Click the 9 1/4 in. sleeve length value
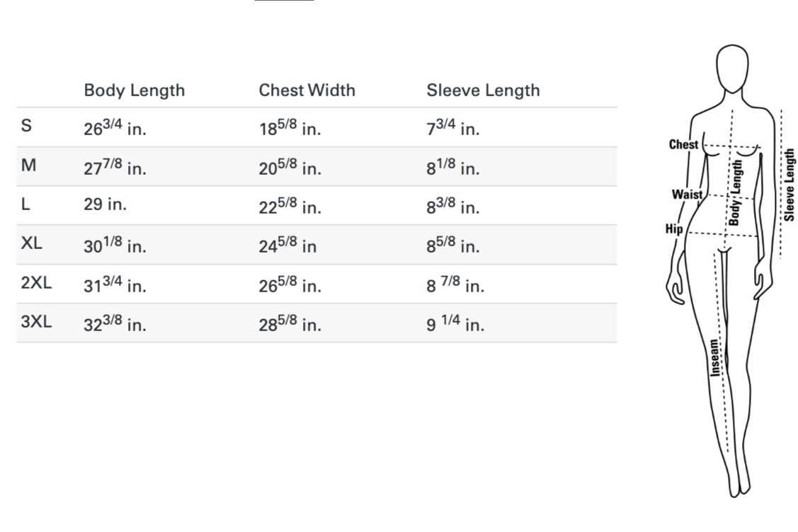 (x=455, y=323)
